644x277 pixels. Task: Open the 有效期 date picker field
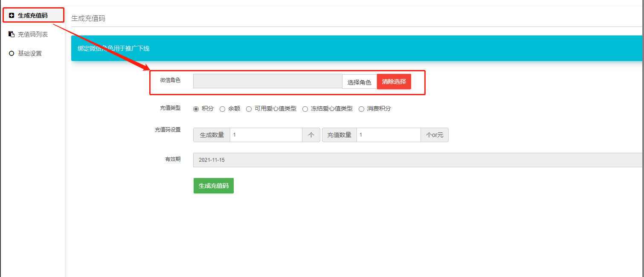tap(418, 160)
